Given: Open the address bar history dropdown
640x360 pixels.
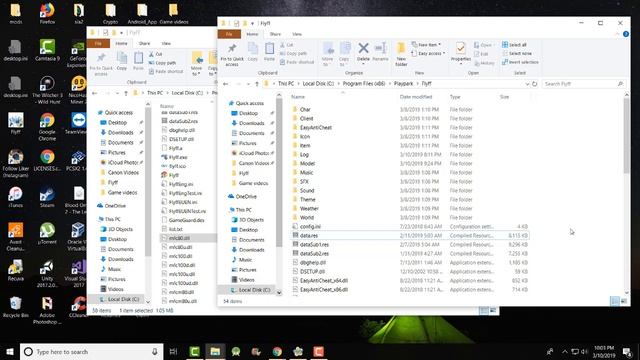Looking at the screenshot, I should (527, 84).
